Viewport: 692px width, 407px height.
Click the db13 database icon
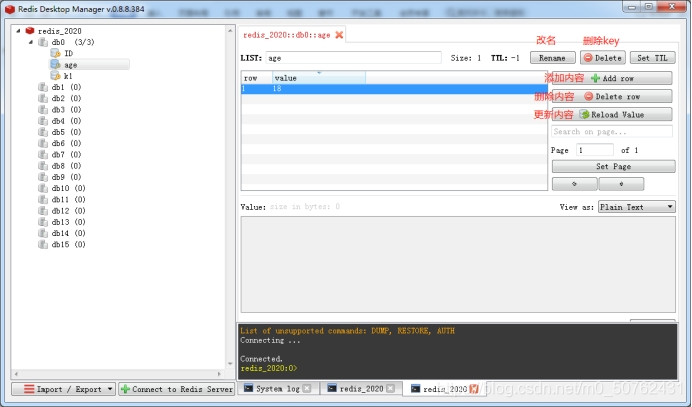pyautogui.click(x=43, y=222)
